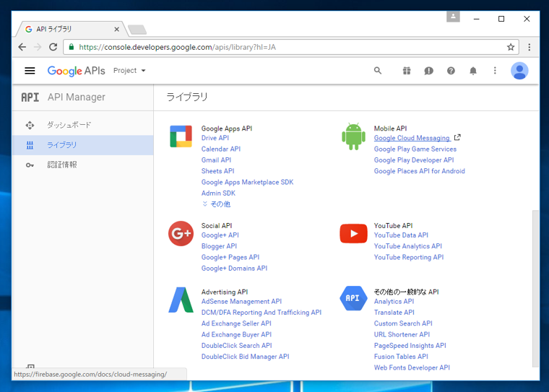
Task: Open the YouTube Reporting API link
Action: click(409, 257)
